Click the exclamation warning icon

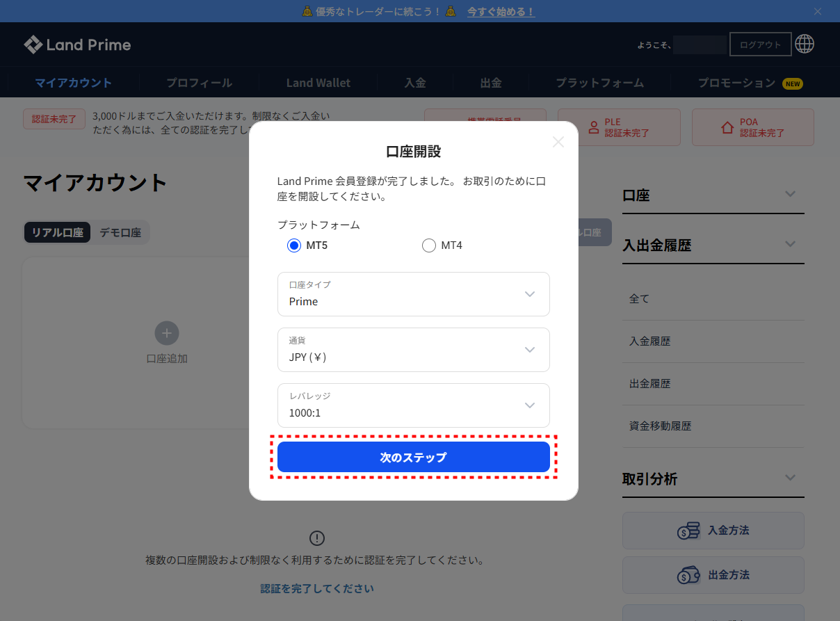[x=317, y=538]
